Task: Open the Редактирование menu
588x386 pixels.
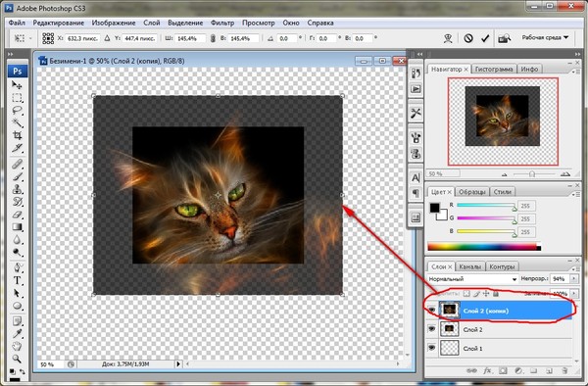Action: (x=59, y=23)
